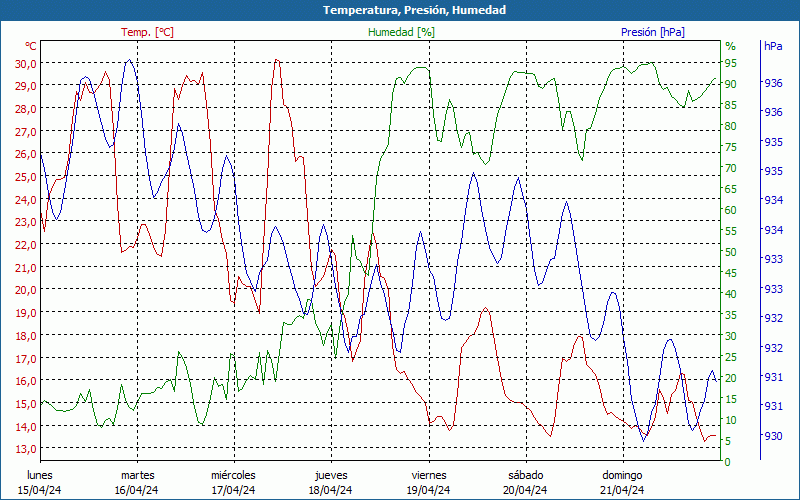Click the '15,0' temperature axis tick
Image resolution: width=800 pixels, height=500 pixels.
[26, 404]
